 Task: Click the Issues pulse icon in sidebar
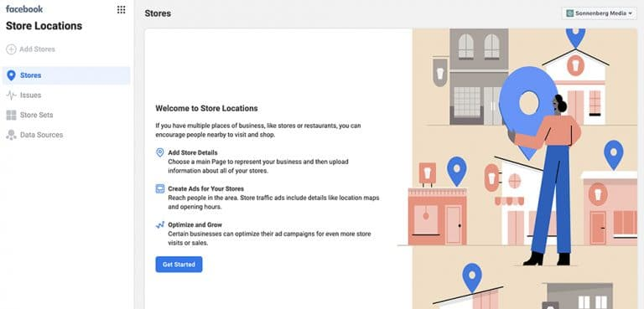point(11,95)
